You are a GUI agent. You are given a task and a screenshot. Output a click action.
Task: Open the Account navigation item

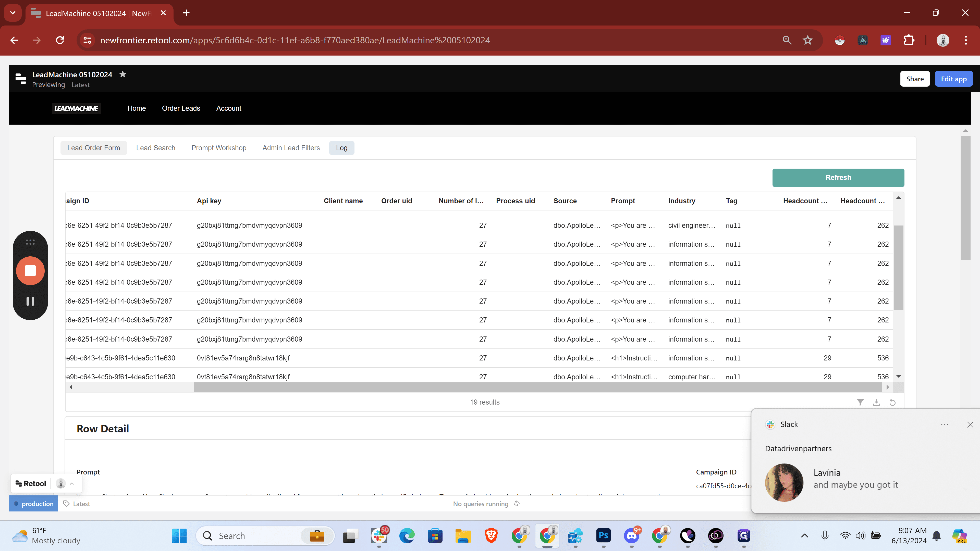pos(229,108)
